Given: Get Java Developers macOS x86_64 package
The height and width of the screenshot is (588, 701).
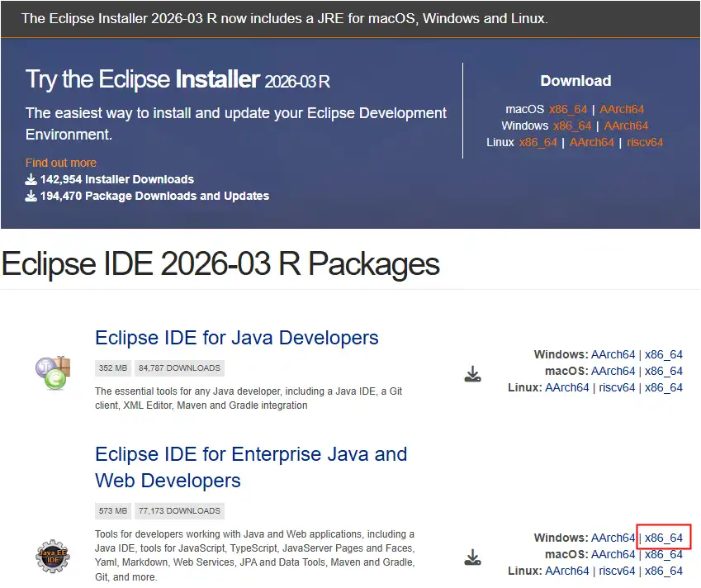Looking at the screenshot, I should (x=664, y=371).
